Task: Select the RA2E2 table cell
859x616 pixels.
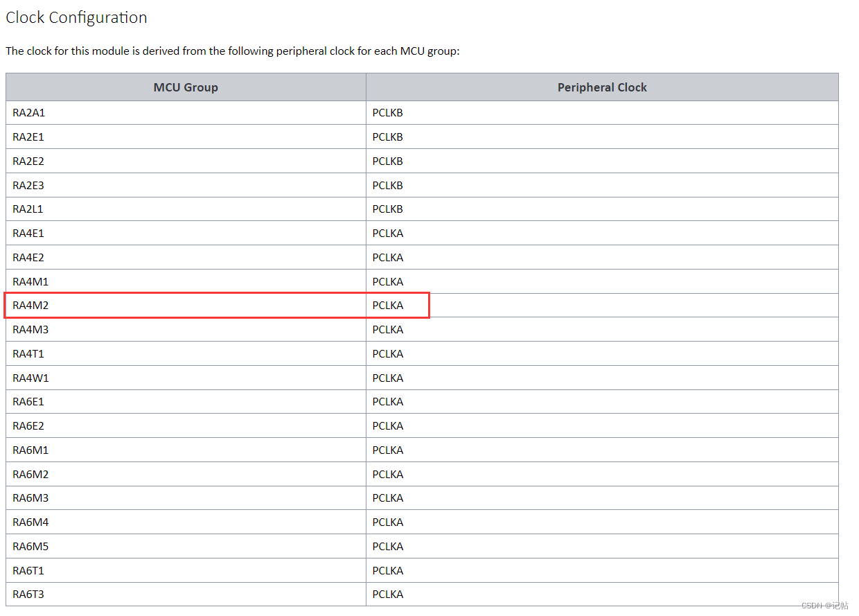Action: 28,161
